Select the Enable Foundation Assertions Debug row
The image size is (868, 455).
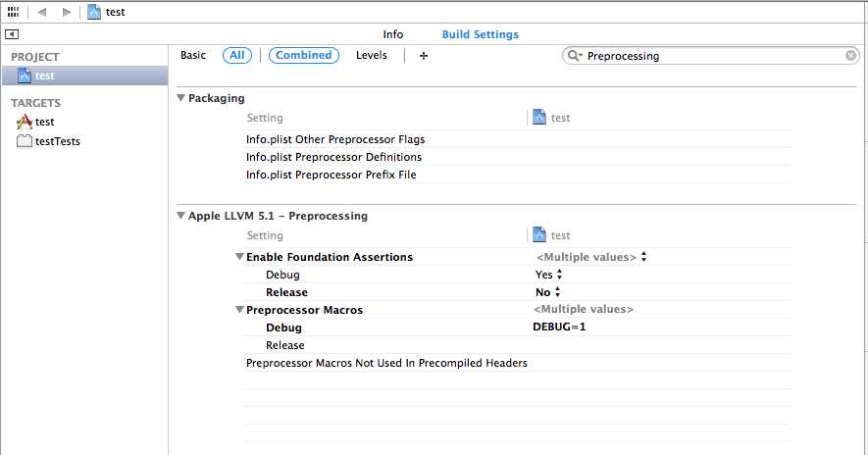[x=518, y=275]
